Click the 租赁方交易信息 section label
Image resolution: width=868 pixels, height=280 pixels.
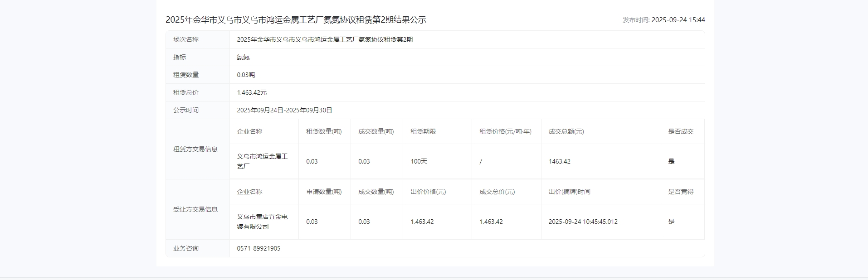coord(195,149)
